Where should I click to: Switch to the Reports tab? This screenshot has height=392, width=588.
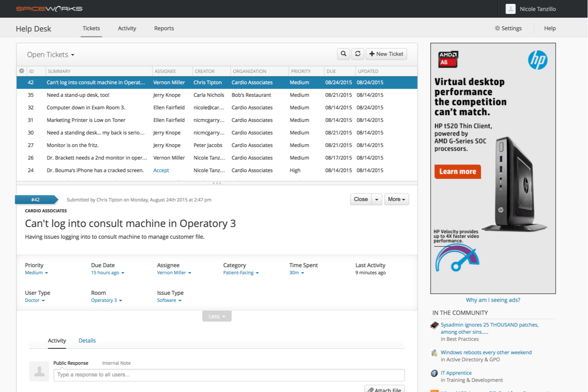(x=164, y=28)
